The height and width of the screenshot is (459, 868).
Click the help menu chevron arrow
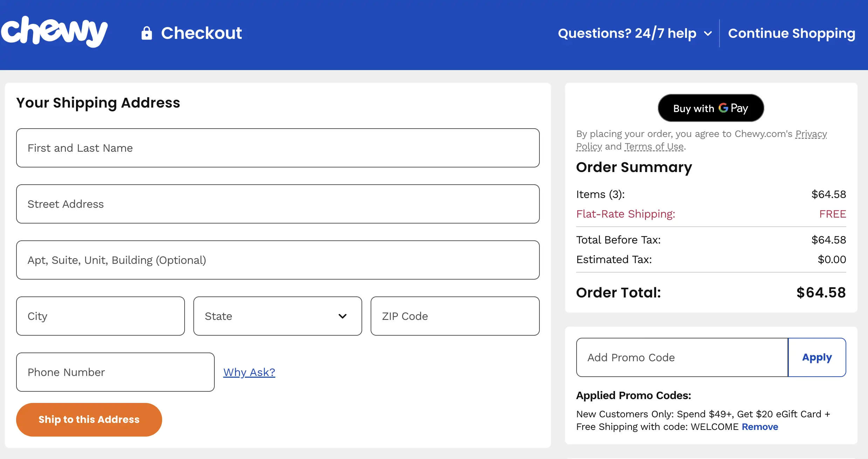pos(708,34)
